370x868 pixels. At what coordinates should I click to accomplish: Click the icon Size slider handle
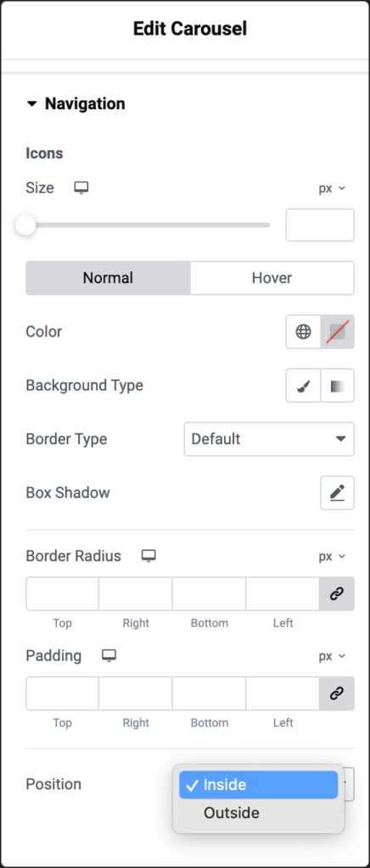[25, 225]
